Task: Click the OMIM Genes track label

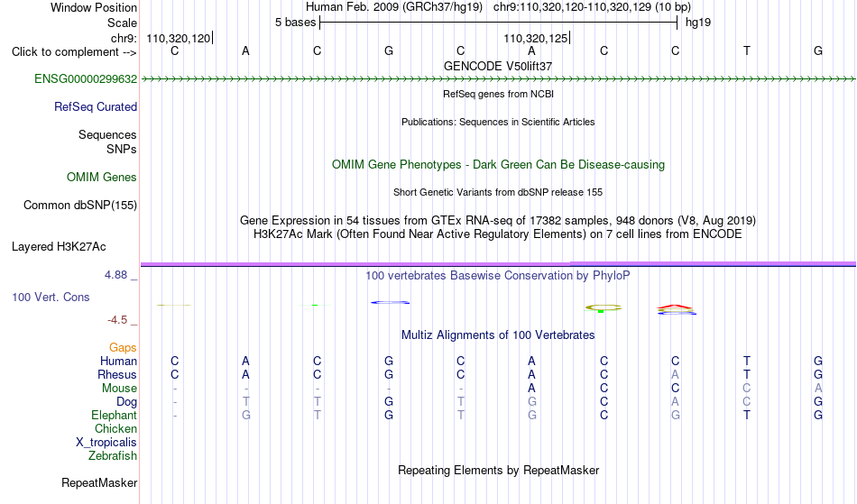Action: [x=102, y=178]
